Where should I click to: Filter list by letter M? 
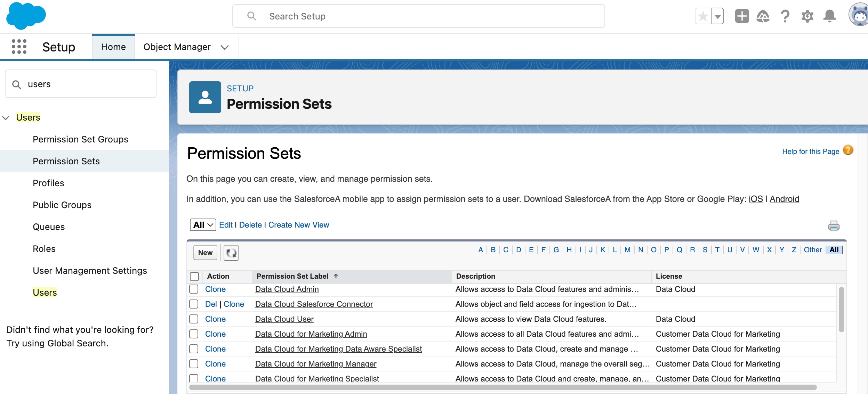(x=627, y=250)
